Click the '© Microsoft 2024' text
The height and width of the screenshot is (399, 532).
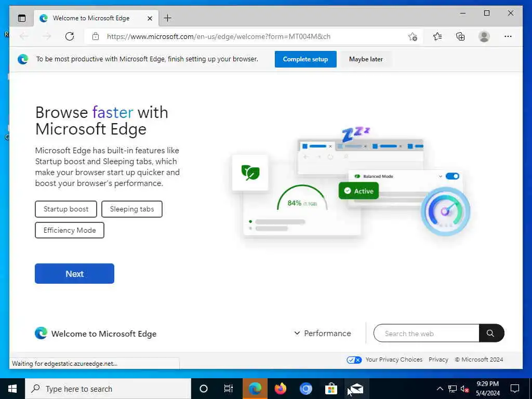(x=478, y=360)
